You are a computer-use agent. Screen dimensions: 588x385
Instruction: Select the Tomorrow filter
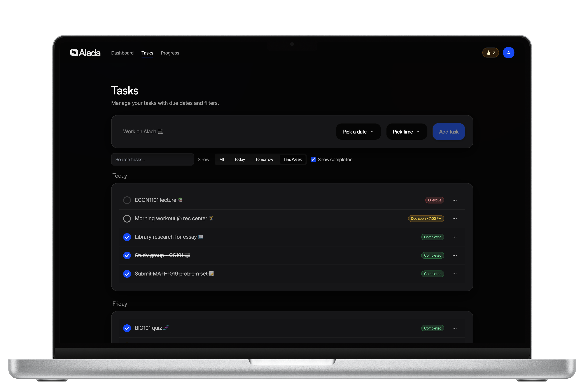tap(264, 159)
